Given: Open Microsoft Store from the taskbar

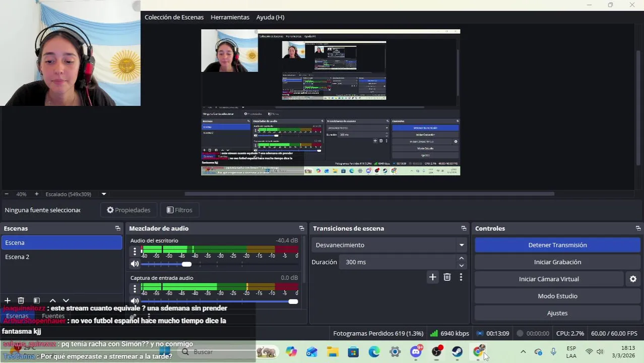Looking at the screenshot, I should tap(353, 352).
